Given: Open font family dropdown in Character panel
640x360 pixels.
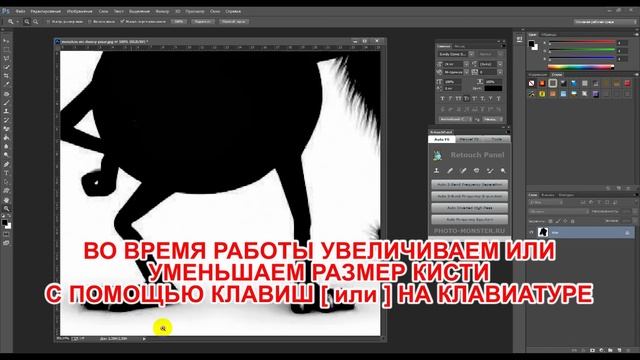Looking at the screenshot, I should (x=471, y=54).
